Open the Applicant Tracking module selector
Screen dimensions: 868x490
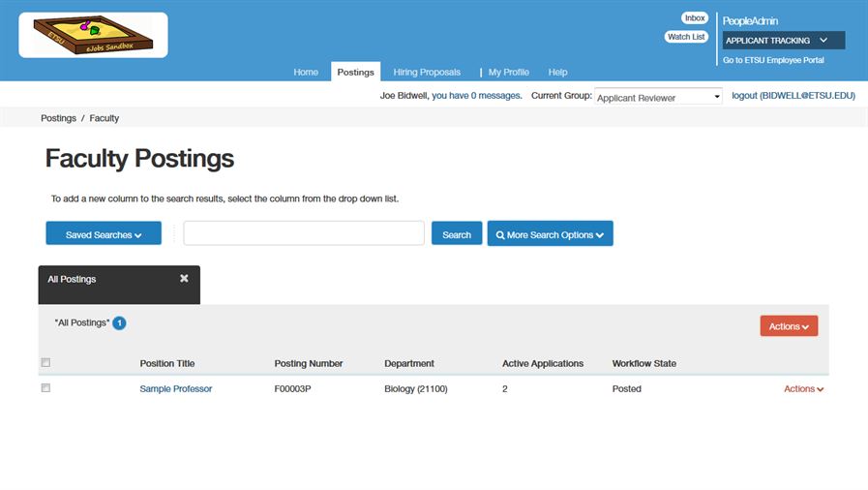coord(783,41)
